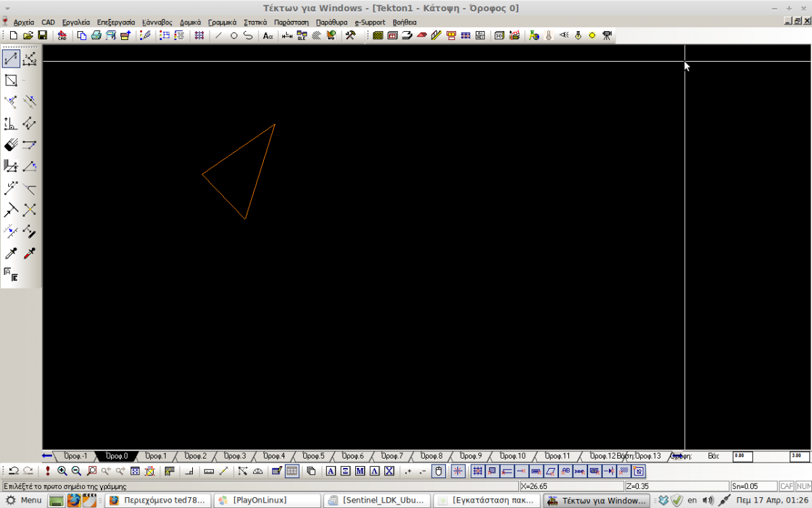The image size is (812, 508).
Task: Click the Sn=0.05 status field
Action: coord(752,486)
